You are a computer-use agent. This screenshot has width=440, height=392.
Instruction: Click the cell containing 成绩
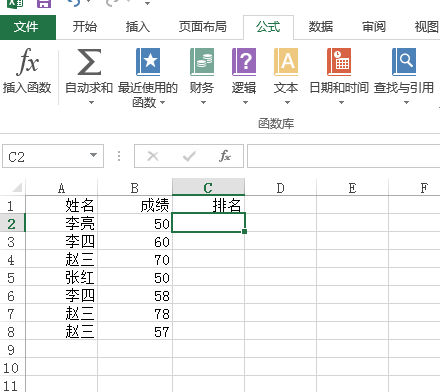click(135, 205)
